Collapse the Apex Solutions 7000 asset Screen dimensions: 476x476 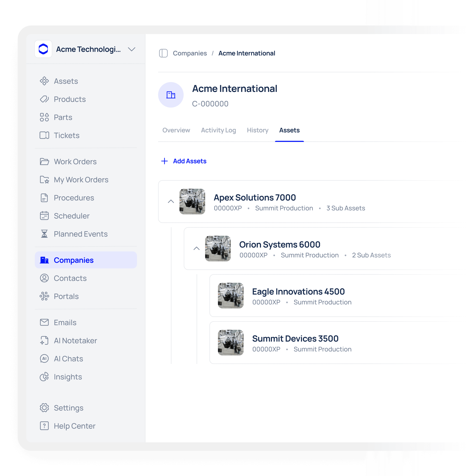pyautogui.click(x=171, y=201)
